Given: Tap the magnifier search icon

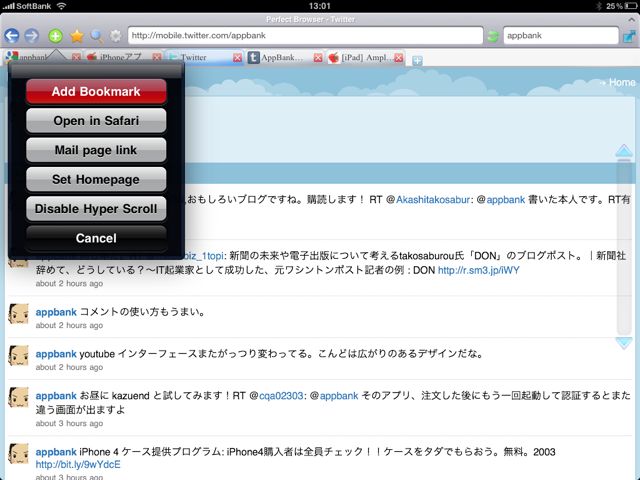Looking at the screenshot, I should point(97,36).
